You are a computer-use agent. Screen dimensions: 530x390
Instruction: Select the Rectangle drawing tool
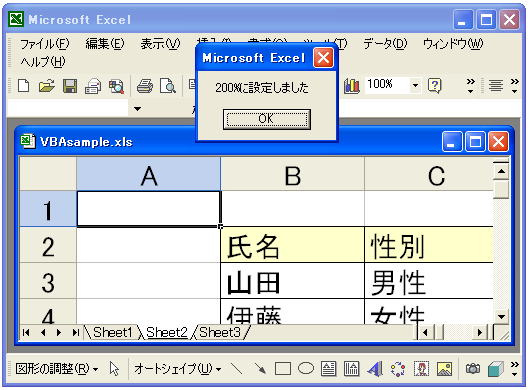tap(283, 369)
